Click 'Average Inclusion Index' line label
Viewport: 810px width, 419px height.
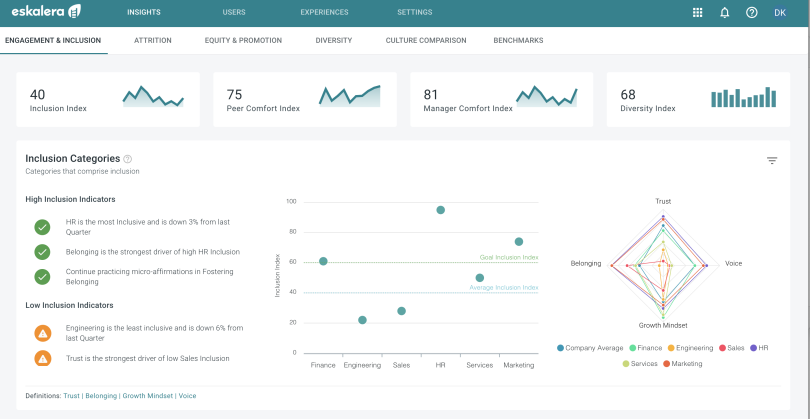(504, 288)
